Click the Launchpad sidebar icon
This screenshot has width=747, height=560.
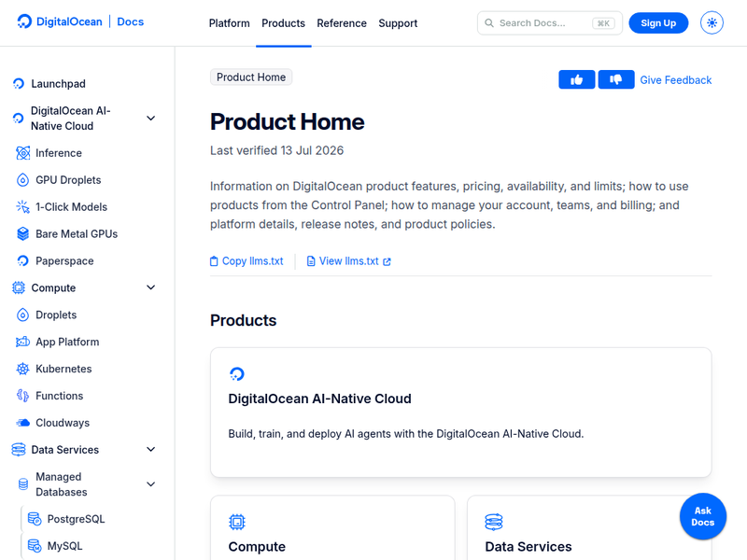19,84
